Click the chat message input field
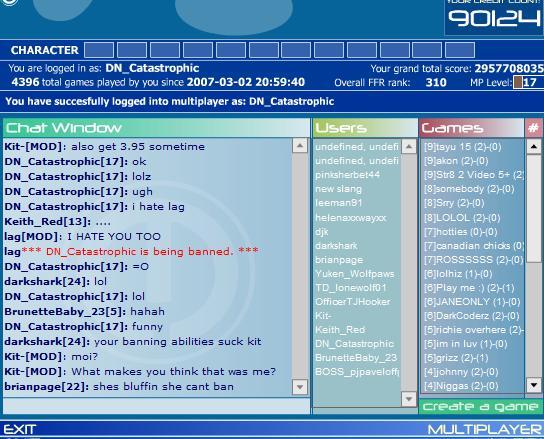This screenshot has height=439, width=544. point(156,406)
